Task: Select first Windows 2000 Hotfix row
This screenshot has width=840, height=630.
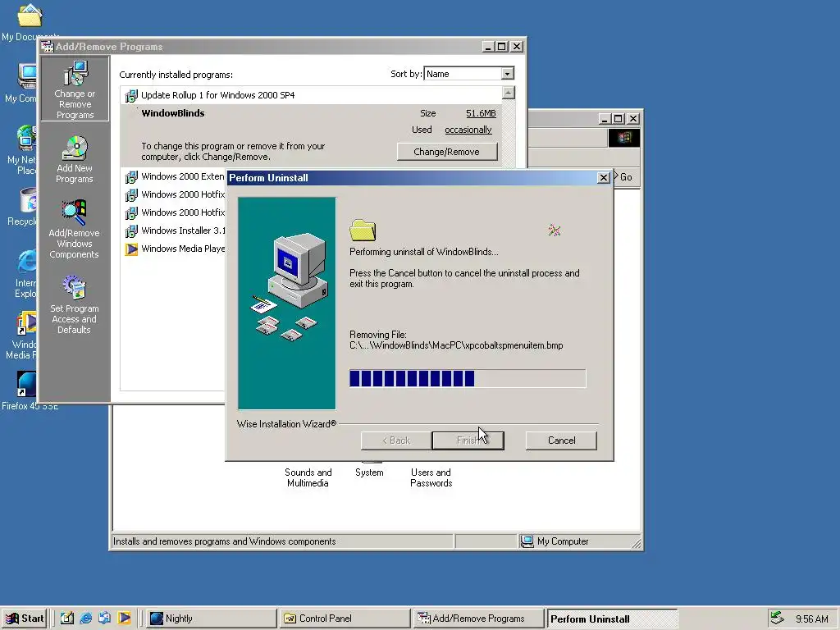Action: [175, 194]
